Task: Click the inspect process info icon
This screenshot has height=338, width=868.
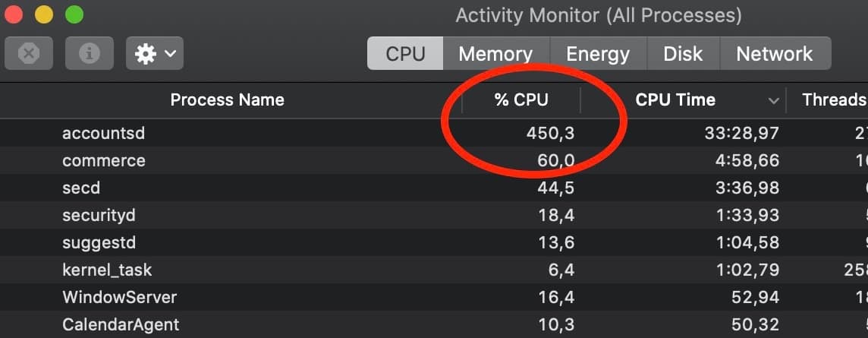Action: [x=90, y=53]
